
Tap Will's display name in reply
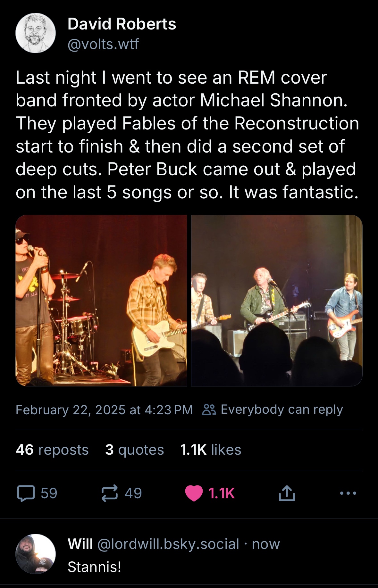pos(80,544)
